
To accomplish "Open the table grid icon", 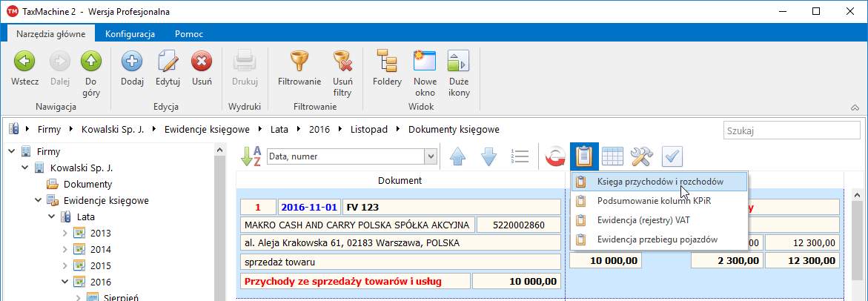I will pyautogui.click(x=613, y=156).
